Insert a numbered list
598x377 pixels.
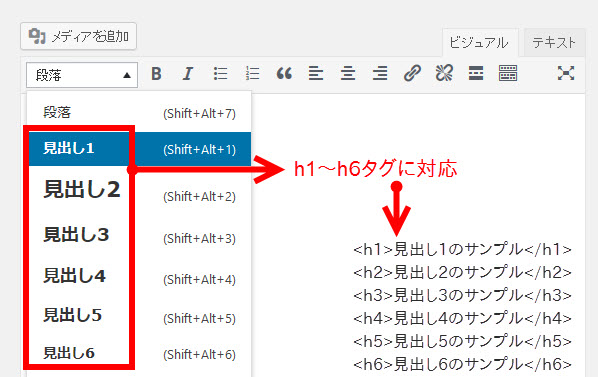point(252,73)
